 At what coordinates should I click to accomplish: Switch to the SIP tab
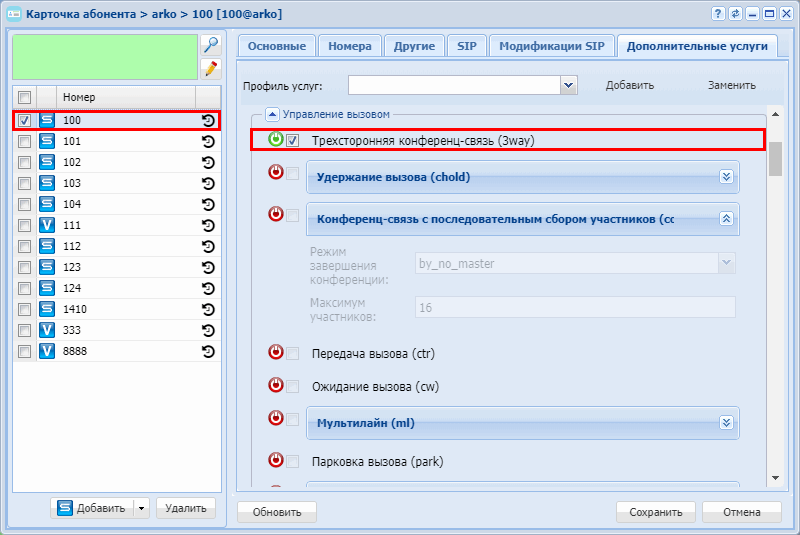pyautogui.click(x=467, y=46)
